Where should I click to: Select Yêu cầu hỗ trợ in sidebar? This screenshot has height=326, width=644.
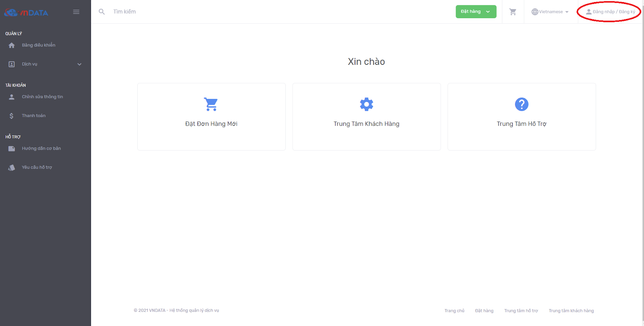[37, 167]
